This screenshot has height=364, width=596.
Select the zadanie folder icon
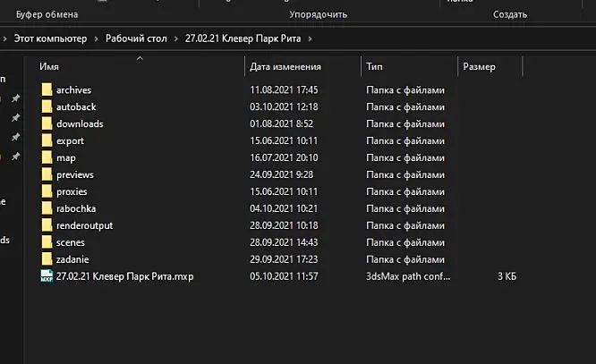pos(47,259)
